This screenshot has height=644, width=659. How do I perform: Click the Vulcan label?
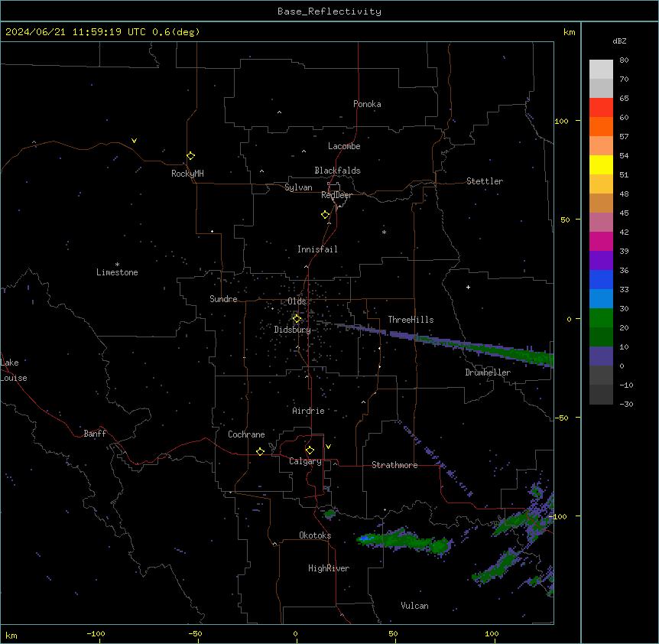(x=414, y=606)
